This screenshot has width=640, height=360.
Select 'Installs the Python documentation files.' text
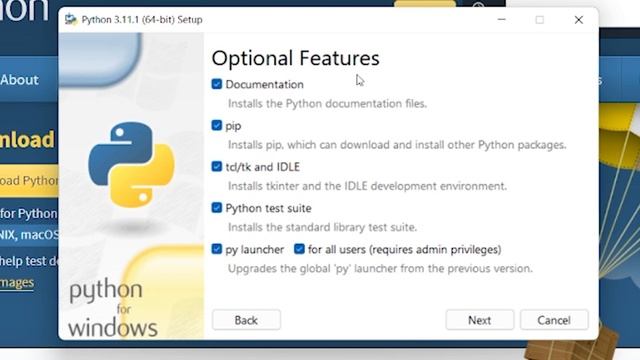(327, 104)
